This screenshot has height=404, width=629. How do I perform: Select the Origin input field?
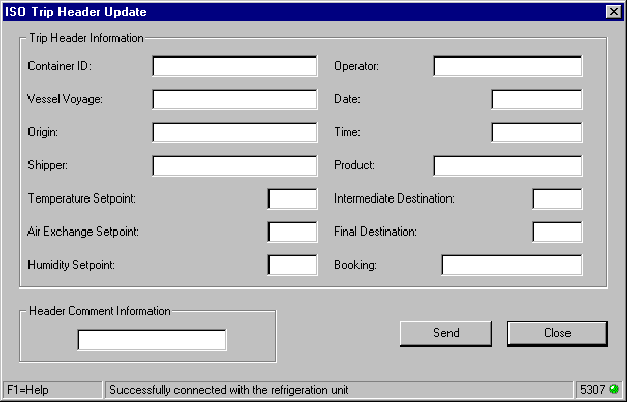[x=235, y=132]
